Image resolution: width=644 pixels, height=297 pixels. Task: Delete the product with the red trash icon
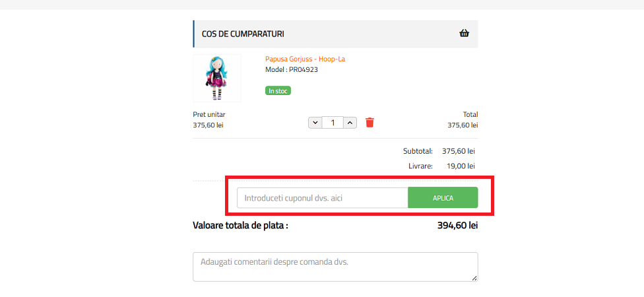point(370,122)
